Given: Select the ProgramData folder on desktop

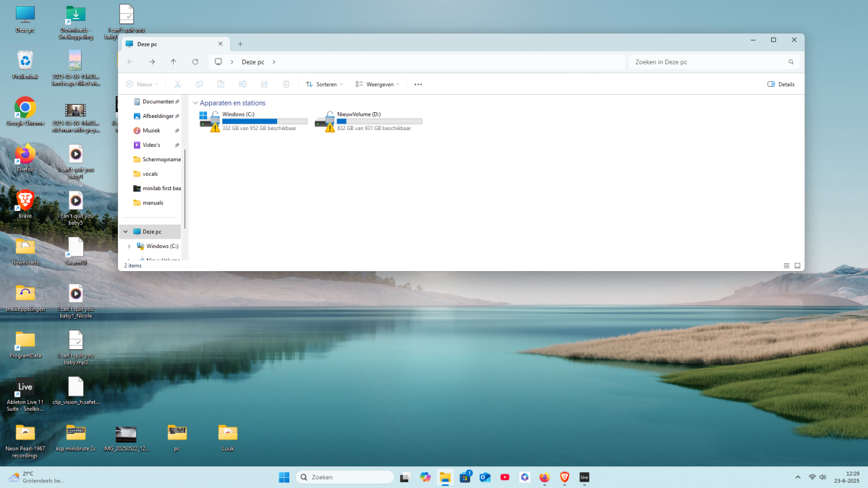Looking at the screenshot, I should tap(25, 344).
